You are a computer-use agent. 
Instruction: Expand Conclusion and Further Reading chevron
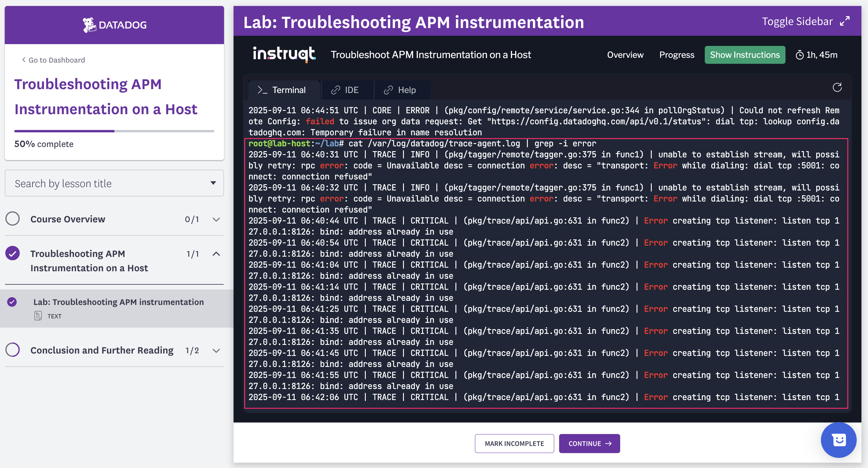[x=216, y=351]
